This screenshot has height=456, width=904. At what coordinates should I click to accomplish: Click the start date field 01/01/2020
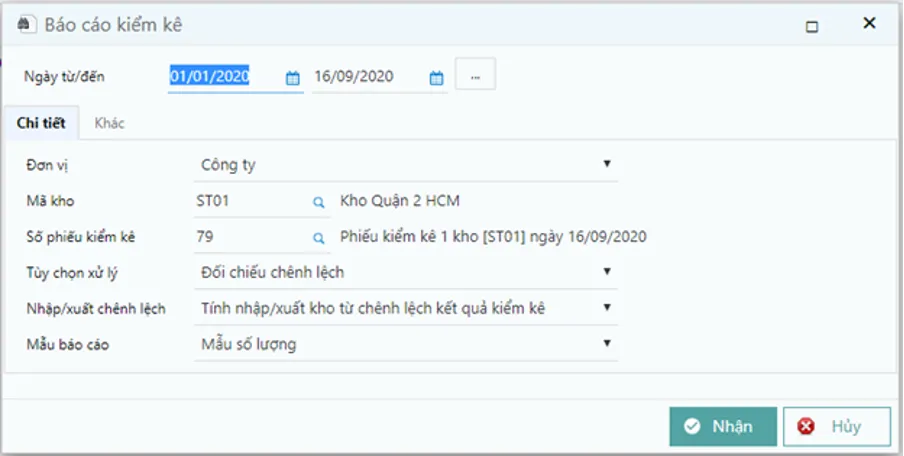[x=222, y=77]
